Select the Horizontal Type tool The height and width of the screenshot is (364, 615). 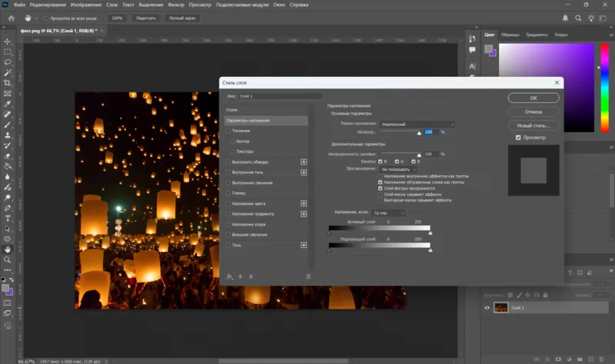click(8, 217)
